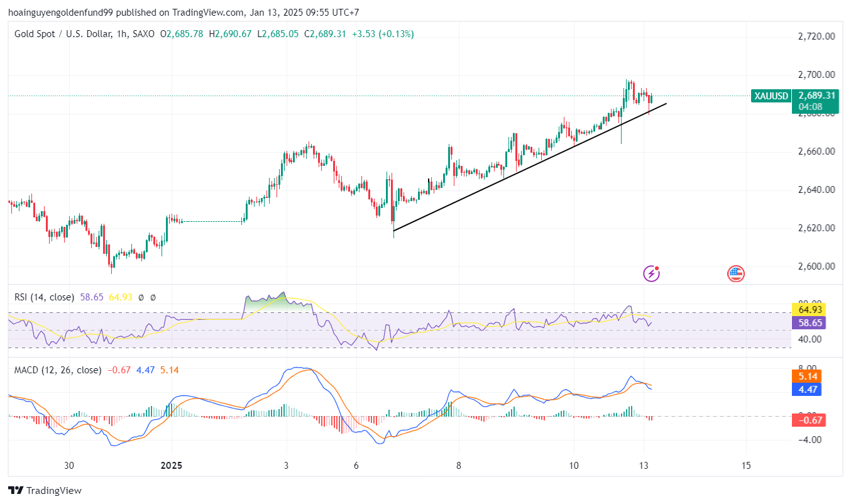This screenshot has width=851, height=504.
Task: Click the 2,640.00 price scale label
Action: pyautogui.click(x=816, y=190)
